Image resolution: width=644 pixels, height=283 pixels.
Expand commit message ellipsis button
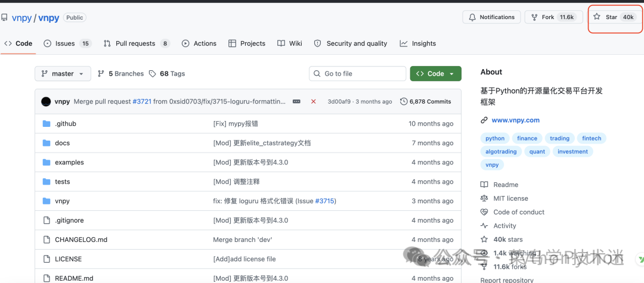[x=296, y=102]
